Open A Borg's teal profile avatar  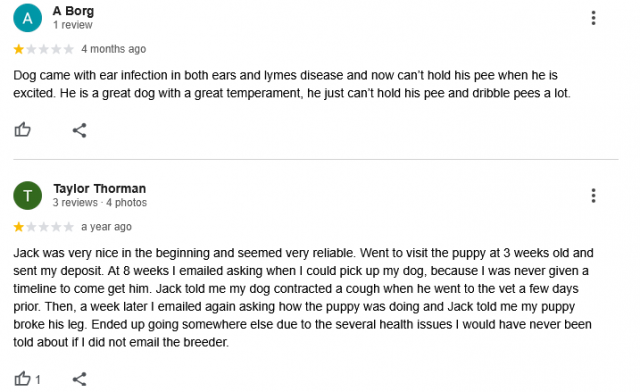[x=27, y=18]
